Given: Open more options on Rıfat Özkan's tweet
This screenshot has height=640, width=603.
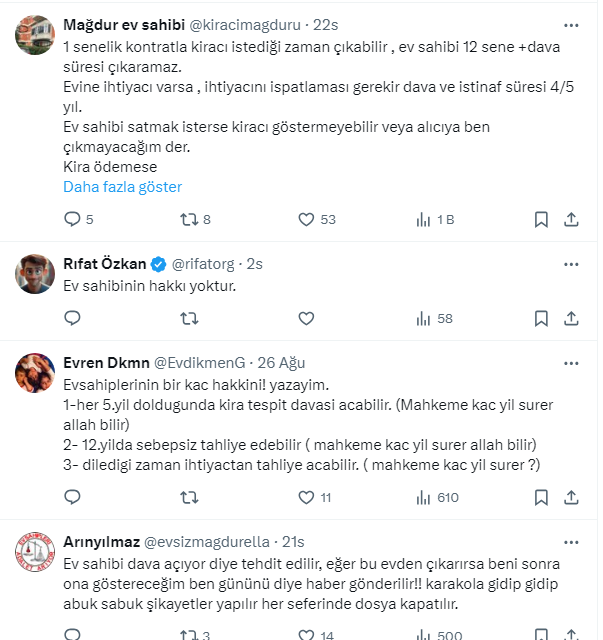Looking at the screenshot, I should pyautogui.click(x=571, y=264).
